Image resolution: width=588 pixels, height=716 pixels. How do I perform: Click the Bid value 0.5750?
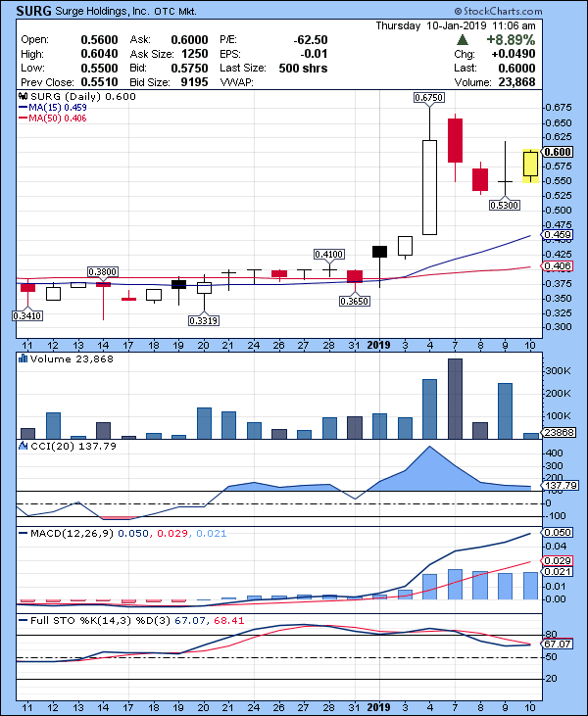(189, 69)
